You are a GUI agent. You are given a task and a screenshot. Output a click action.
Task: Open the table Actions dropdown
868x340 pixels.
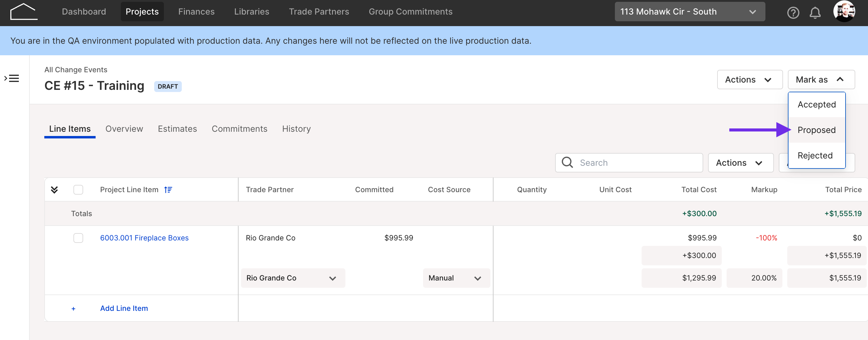[740, 163]
